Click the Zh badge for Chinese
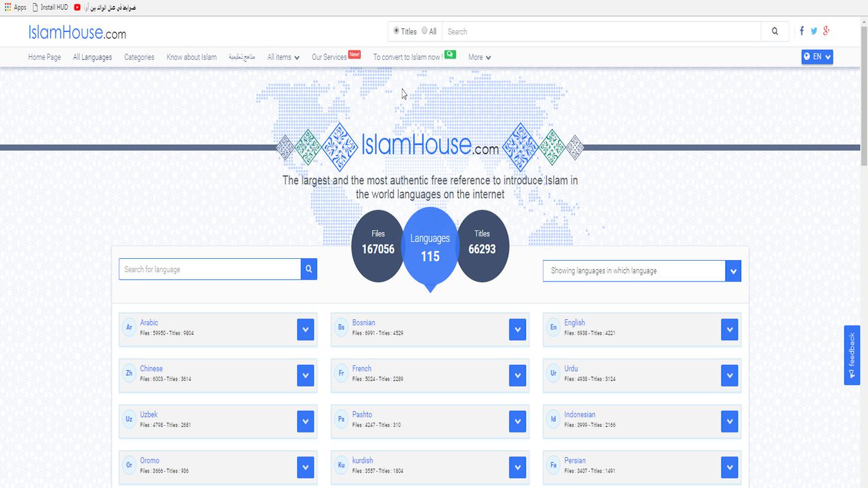Viewport: 868px width, 488px height. coord(129,373)
